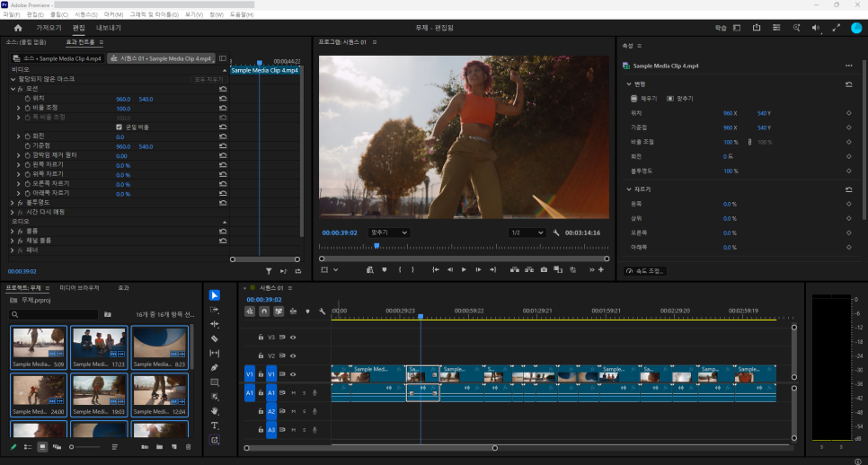The image size is (868, 465).
Task: Select the Type tool
Action: [x=214, y=426]
